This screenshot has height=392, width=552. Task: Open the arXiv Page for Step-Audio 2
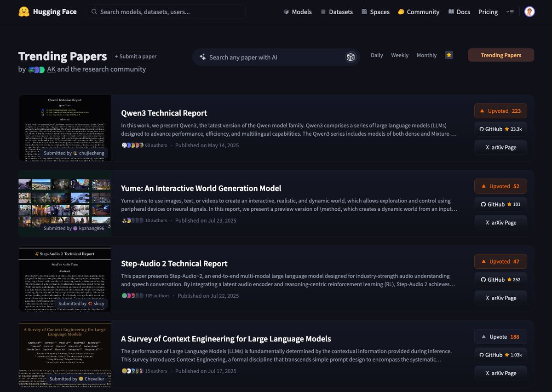500,298
